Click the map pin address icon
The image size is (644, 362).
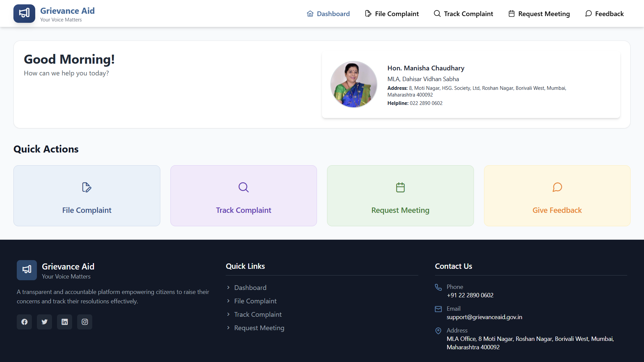click(x=438, y=331)
